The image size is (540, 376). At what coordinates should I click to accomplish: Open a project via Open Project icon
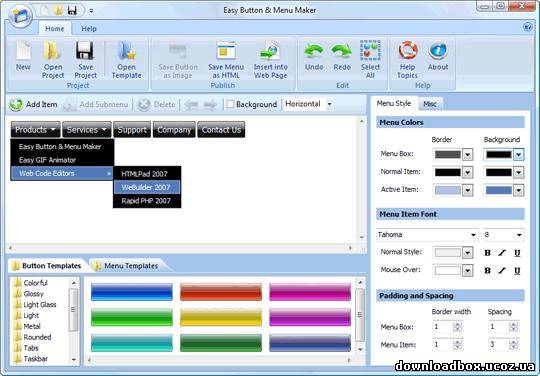(x=52, y=51)
